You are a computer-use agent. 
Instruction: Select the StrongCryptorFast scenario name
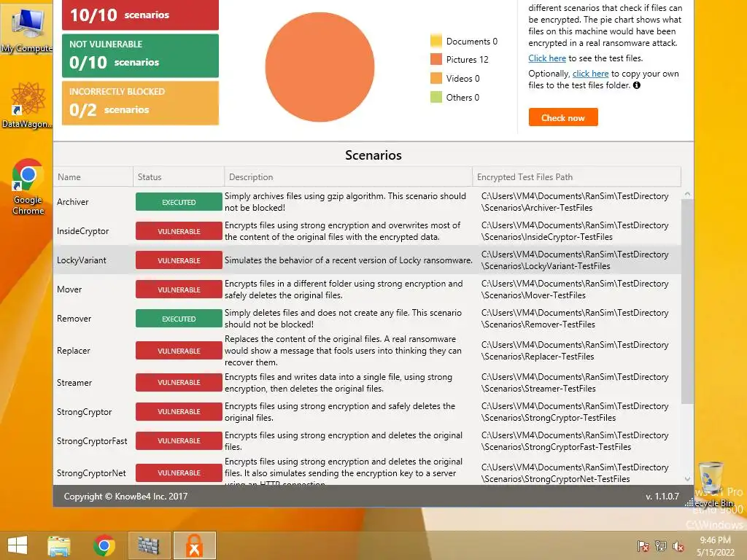92,441
